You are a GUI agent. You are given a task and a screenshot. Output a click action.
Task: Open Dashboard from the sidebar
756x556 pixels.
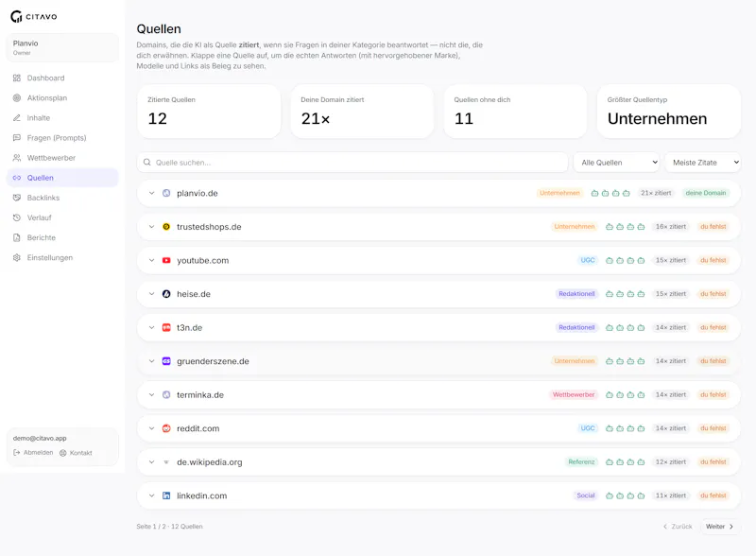pos(62,78)
